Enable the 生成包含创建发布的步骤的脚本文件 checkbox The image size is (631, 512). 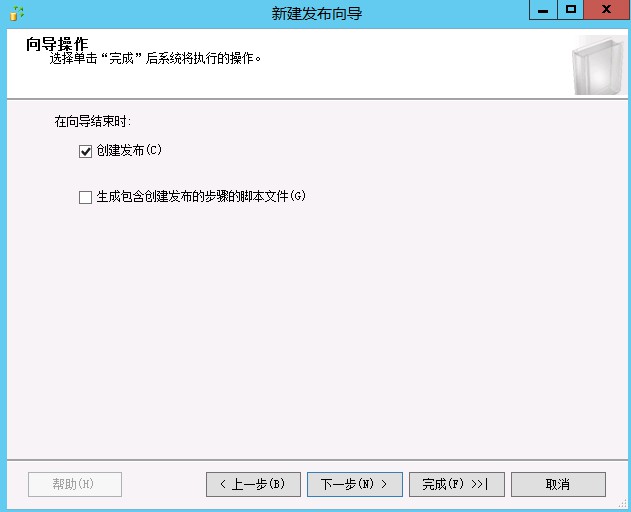tap(85, 197)
